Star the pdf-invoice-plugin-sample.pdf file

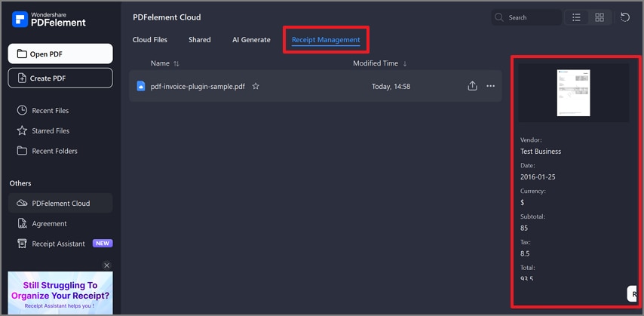pos(256,87)
